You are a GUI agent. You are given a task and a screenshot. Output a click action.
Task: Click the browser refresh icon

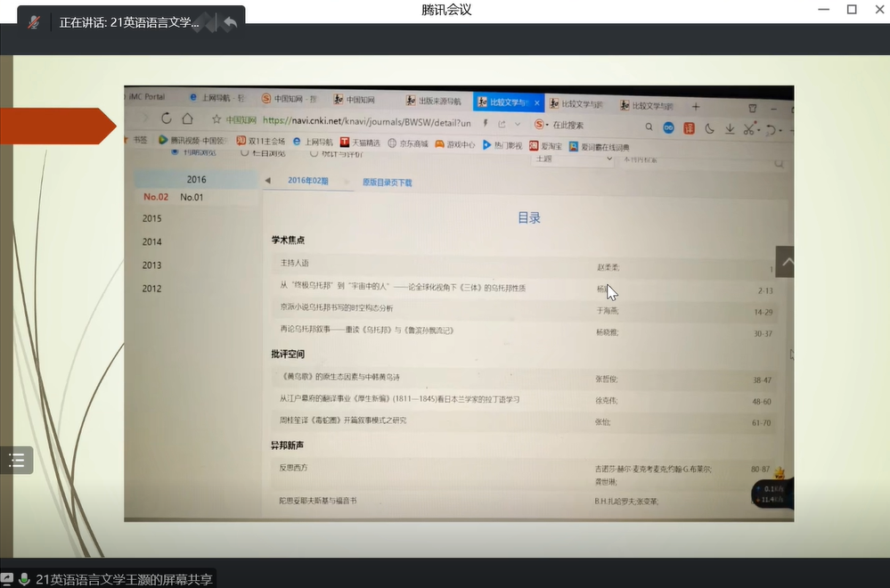click(x=167, y=118)
